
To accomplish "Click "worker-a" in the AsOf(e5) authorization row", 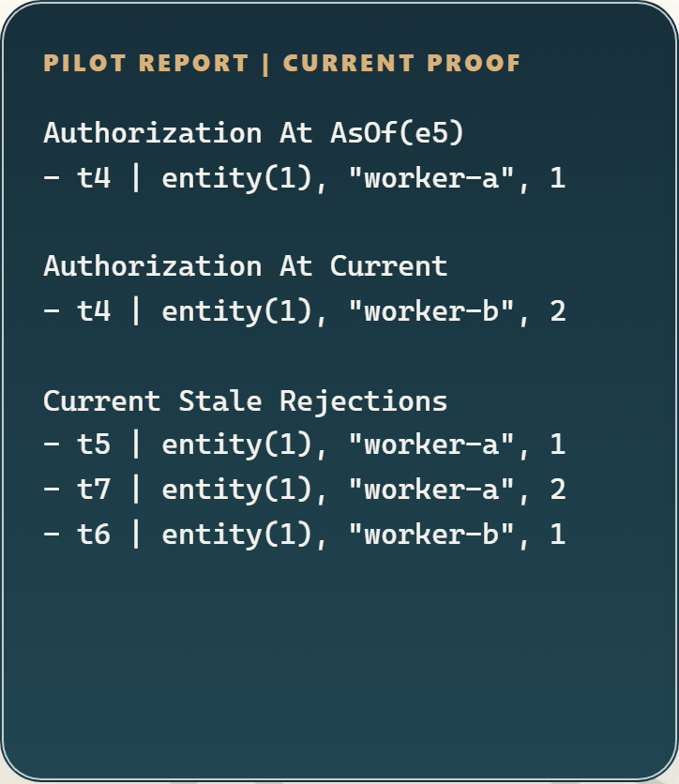I will (431, 178).
